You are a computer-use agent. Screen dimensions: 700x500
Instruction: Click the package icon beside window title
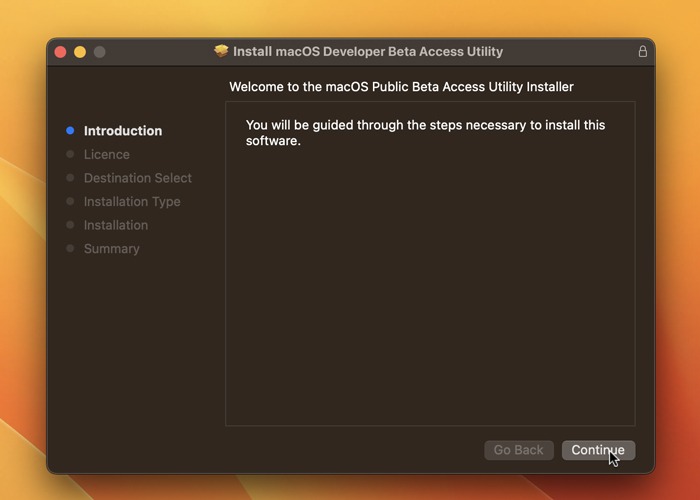(221, 51)
